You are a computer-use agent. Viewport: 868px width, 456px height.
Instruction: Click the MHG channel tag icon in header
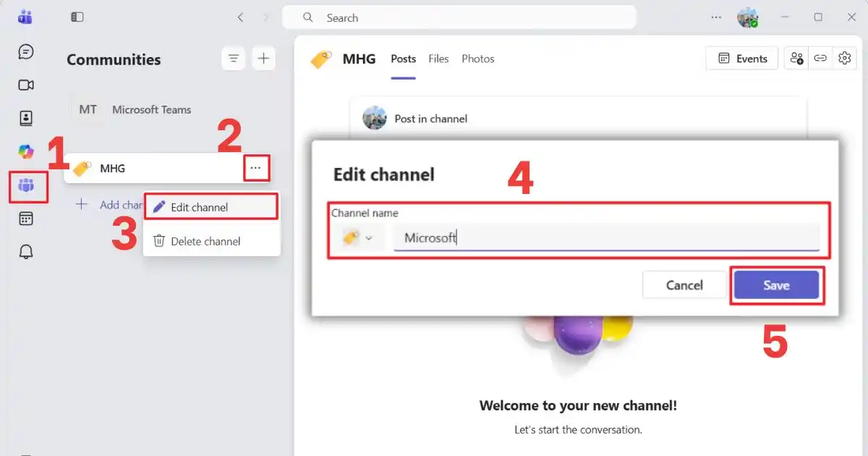pos(321,59)
